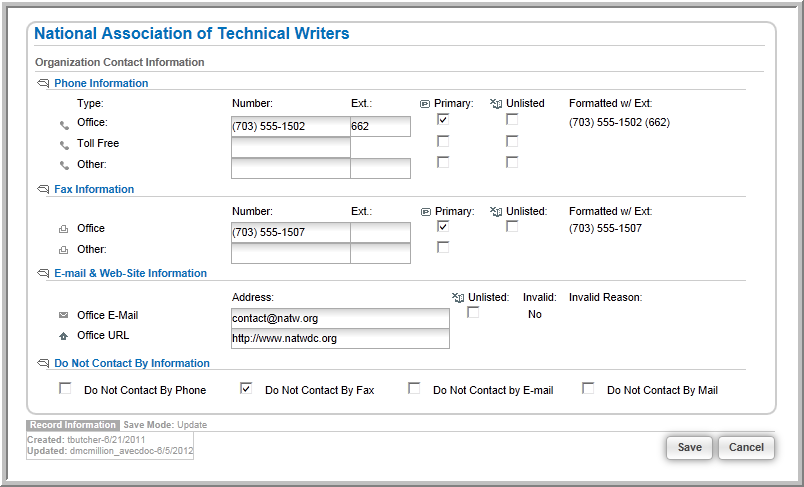
Task: Click the Other phone number field
Action: click(x=291, y=168)
